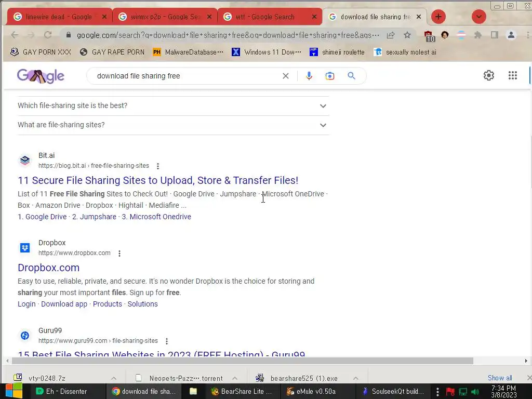This screenshot has width=532, height=399.
Task: Open the round avatar extension icon
Action: (445, 35)
